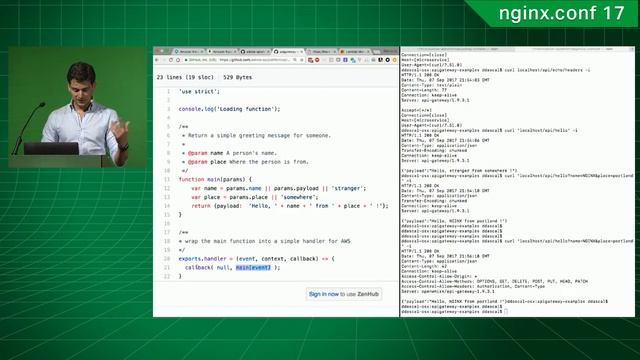The height and width of the screenshot is (360, 640).
Task: Bookmark the page with the star icon
Action: click(302, 60)
